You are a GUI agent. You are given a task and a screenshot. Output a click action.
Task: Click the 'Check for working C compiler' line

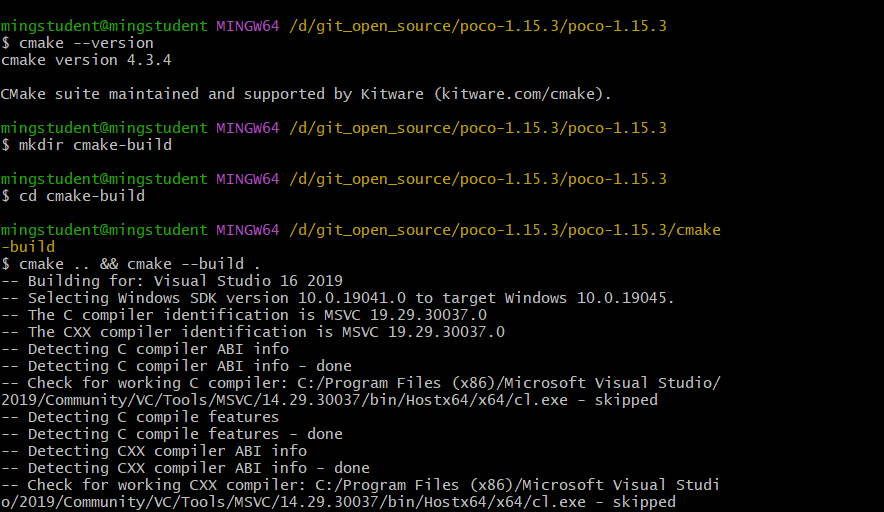(x=361, y=391)
